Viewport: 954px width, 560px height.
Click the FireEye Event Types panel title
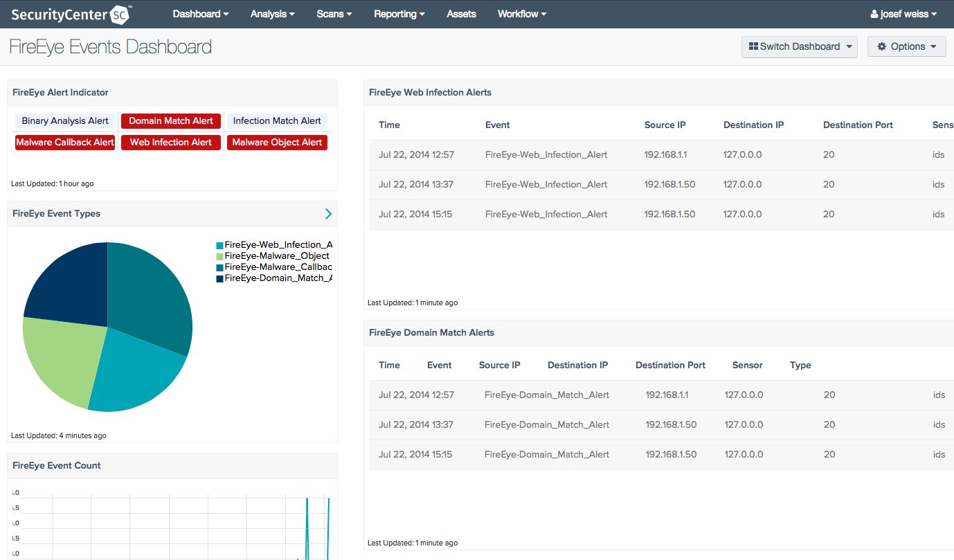[x=56, y=214]
